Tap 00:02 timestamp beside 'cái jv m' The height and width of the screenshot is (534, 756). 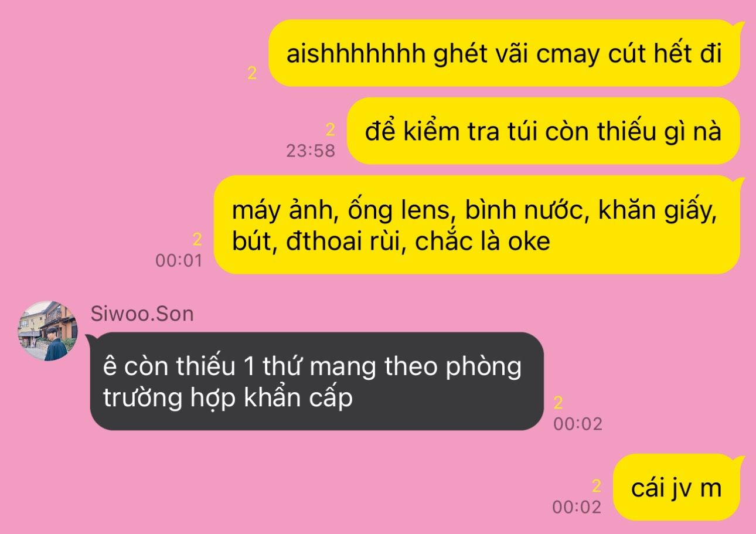577,507
